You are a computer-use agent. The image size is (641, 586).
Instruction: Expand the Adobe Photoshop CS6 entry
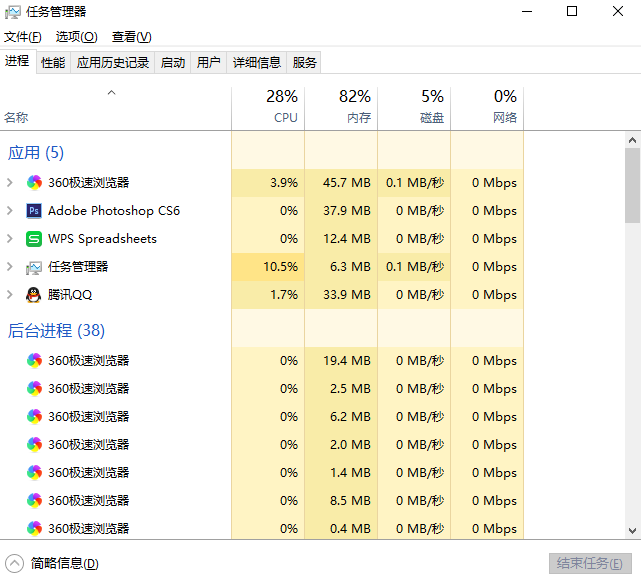point(10,211)
